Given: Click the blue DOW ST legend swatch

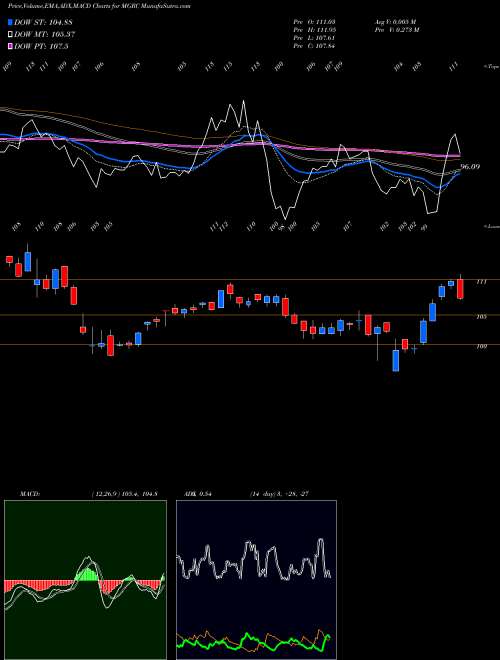Looking at the screenshot, I should (11, 22).
